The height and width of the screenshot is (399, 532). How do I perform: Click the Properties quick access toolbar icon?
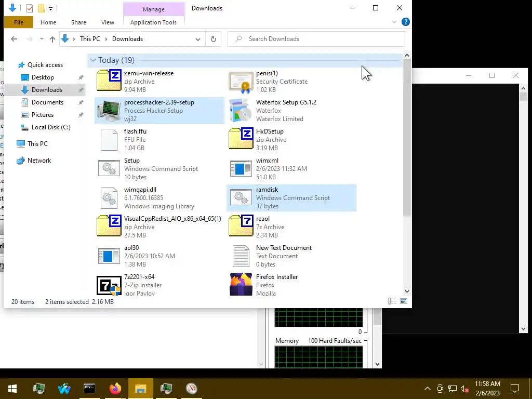[x=30, y=8]
